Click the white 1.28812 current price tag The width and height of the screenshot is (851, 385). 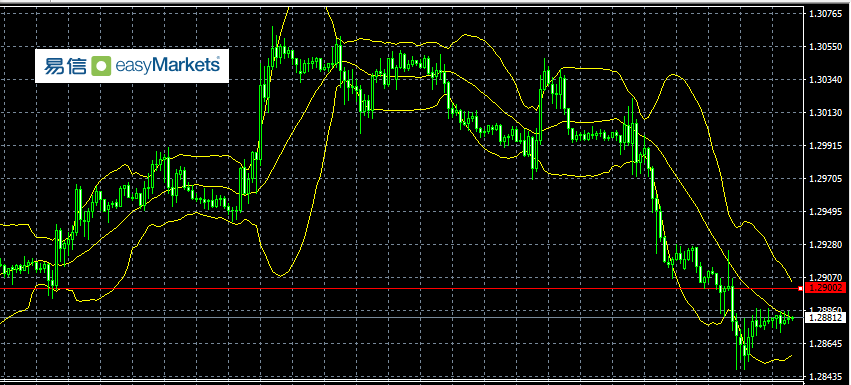825,318
